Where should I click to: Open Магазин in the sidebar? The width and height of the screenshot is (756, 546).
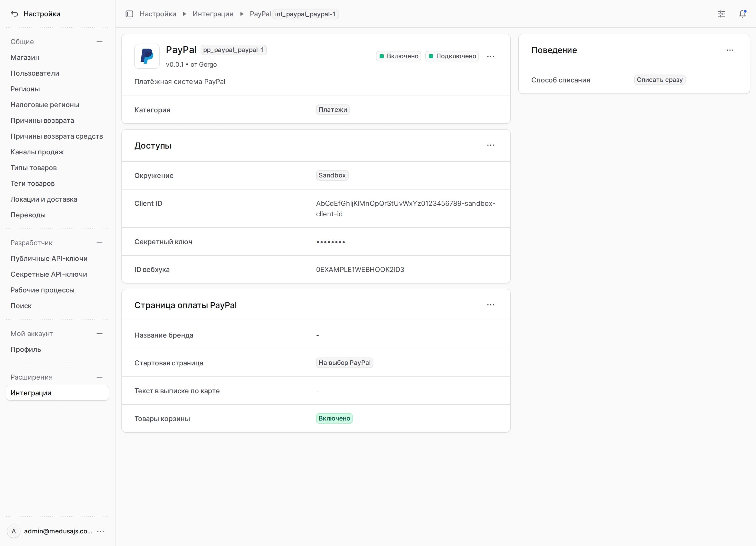57,58
